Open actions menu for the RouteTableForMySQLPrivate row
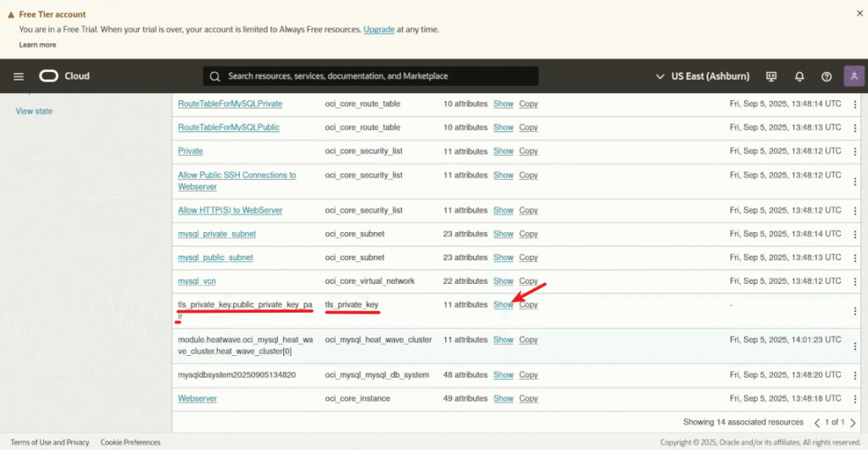 (854, 103)
